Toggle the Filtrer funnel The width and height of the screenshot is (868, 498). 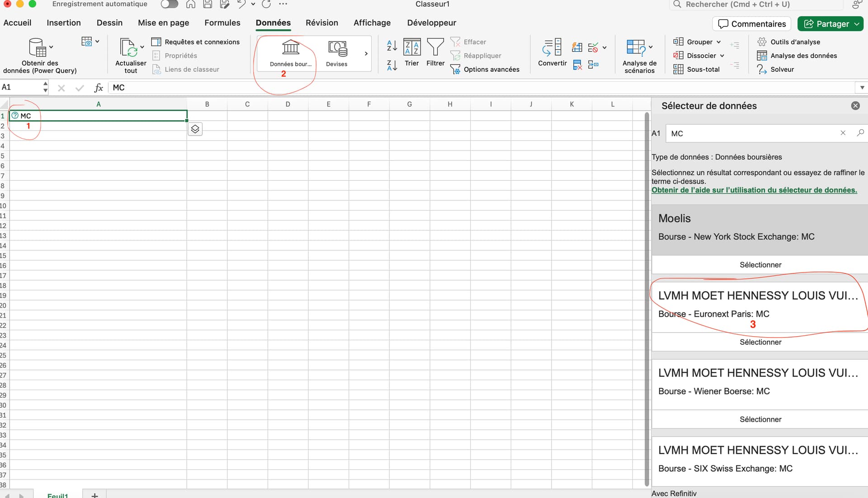tap(435, 52)
